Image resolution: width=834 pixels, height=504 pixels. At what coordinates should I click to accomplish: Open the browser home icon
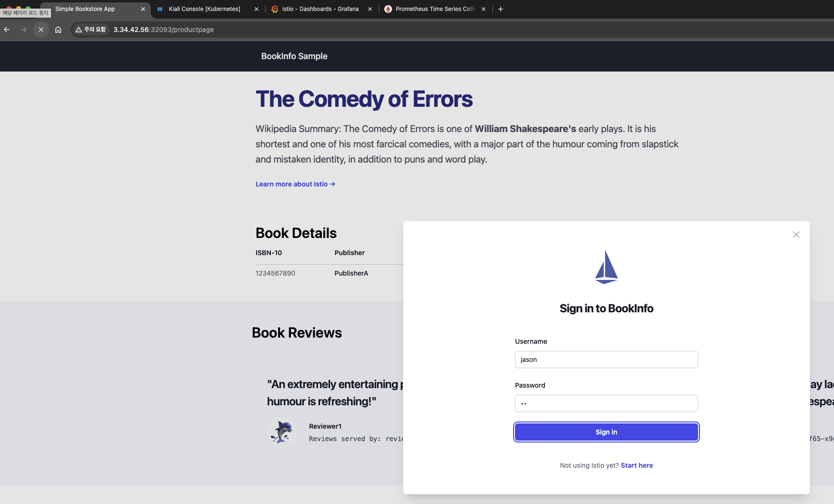click(x=58, y=30)
